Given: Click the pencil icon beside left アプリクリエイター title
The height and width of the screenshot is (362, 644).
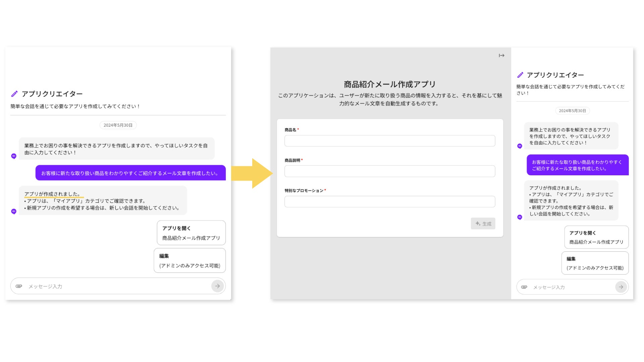Looking at the screenshot, I should pyautogui.click(x=14, y=94).
